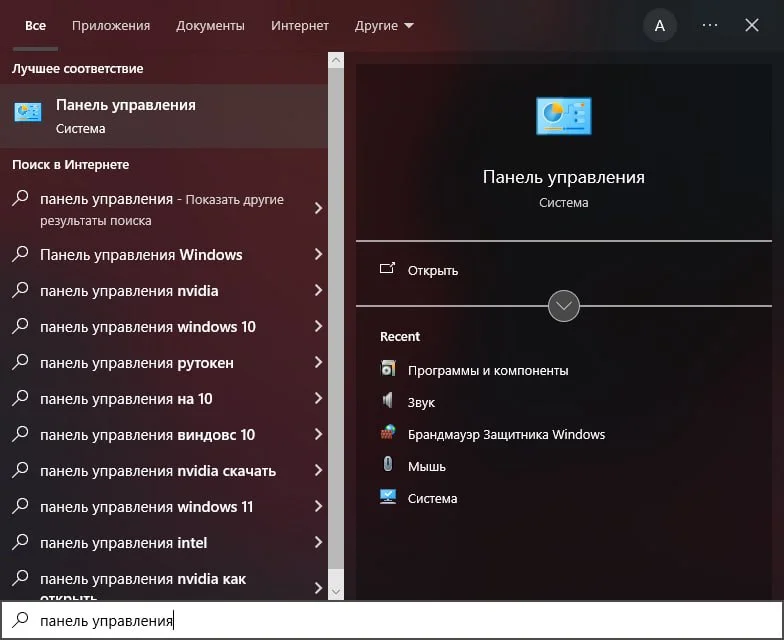784x640 pixels.
Task: Select suggestion панель управления nvidia скачать
Action: (x=158, y=470)
